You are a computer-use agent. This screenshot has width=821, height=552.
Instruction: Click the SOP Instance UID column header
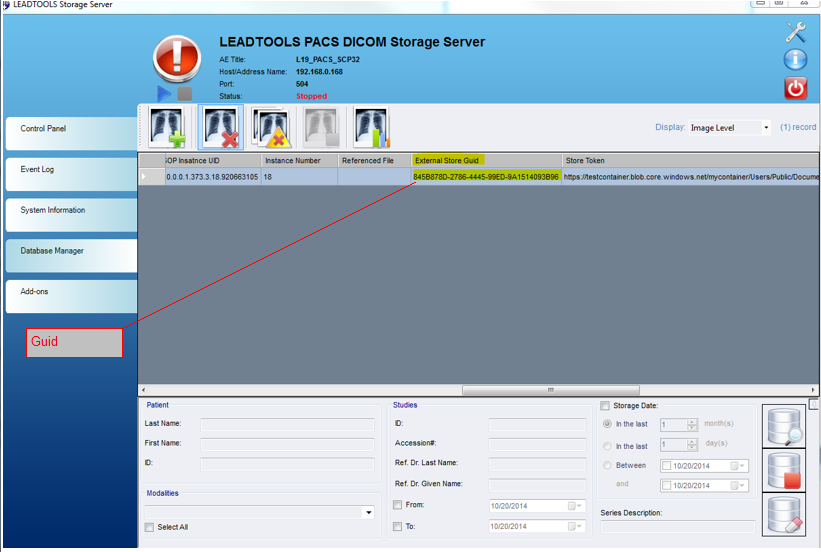213,161
